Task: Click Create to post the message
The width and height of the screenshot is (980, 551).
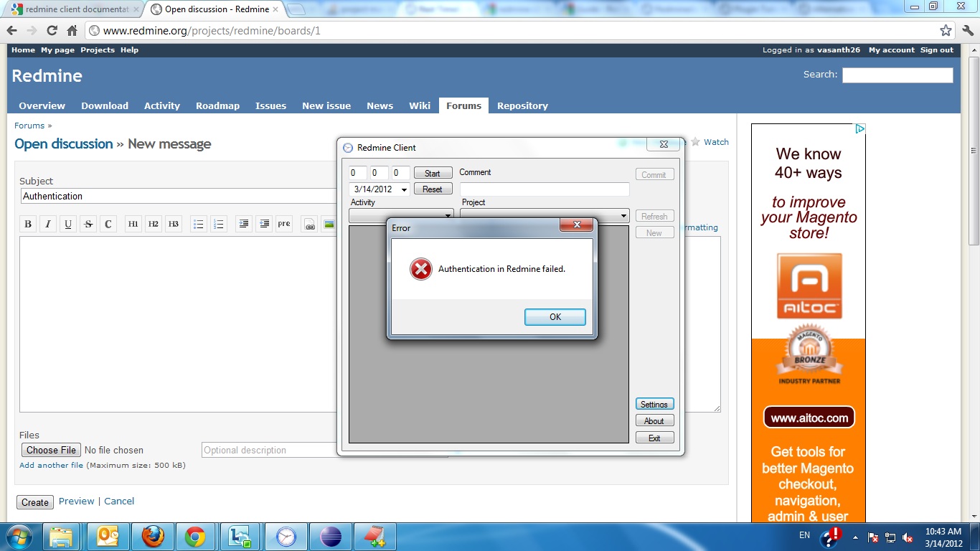Action: pyautogui.click(x=34, y=502)
